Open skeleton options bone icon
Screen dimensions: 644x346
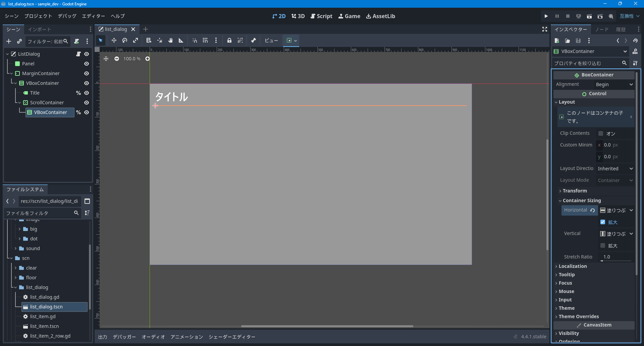pyautogui.click(x=254, y=41)
